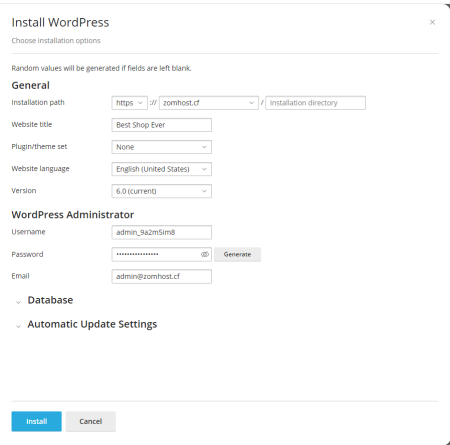The width and height of the screenshot is (450, 445).
Task: Open the zomhost.cf domain dropdown
Action: point(209,103)
